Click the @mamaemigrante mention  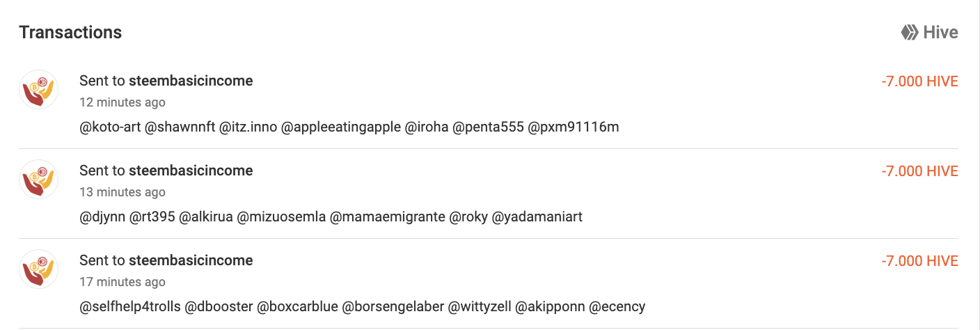coord(387,217)
